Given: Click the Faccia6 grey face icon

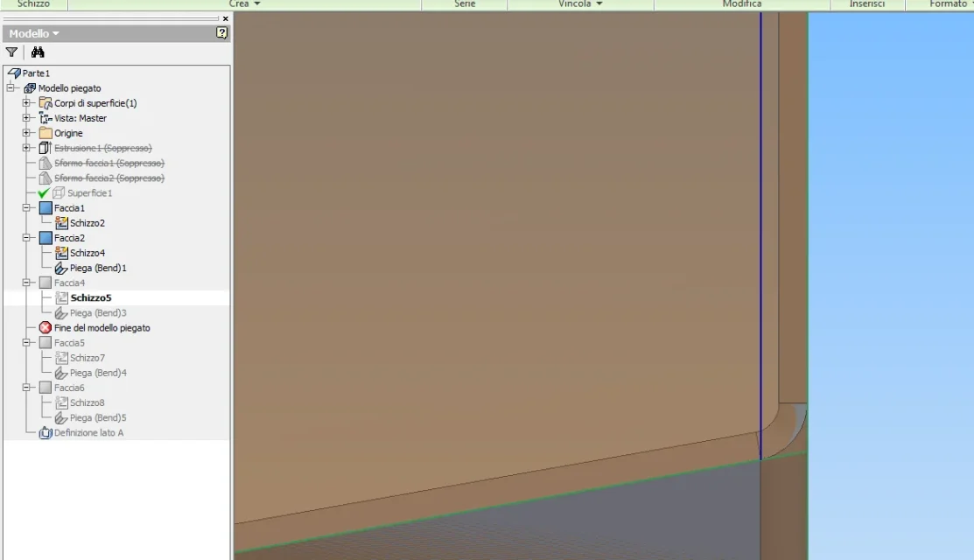Looking at the screenshot, I should 46,388.
